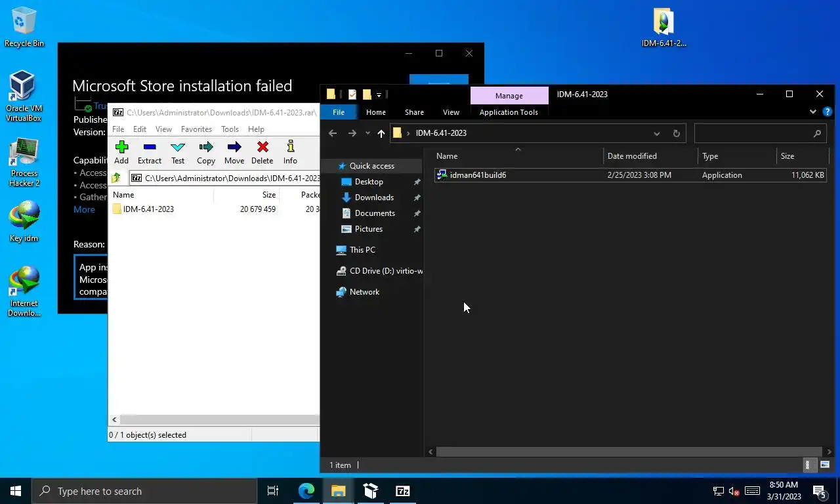
Task: Expand the address bar history dropdown
Action: pos(656,133)
